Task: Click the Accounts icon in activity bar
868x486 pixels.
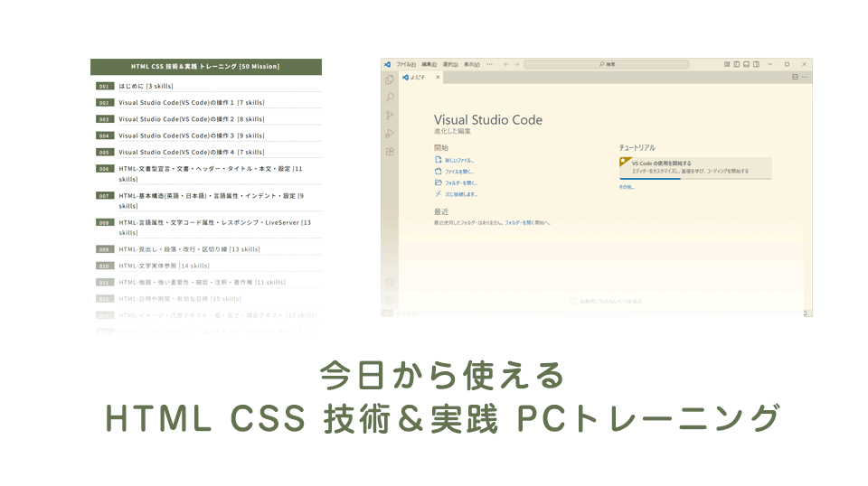Action: [390, 283]
